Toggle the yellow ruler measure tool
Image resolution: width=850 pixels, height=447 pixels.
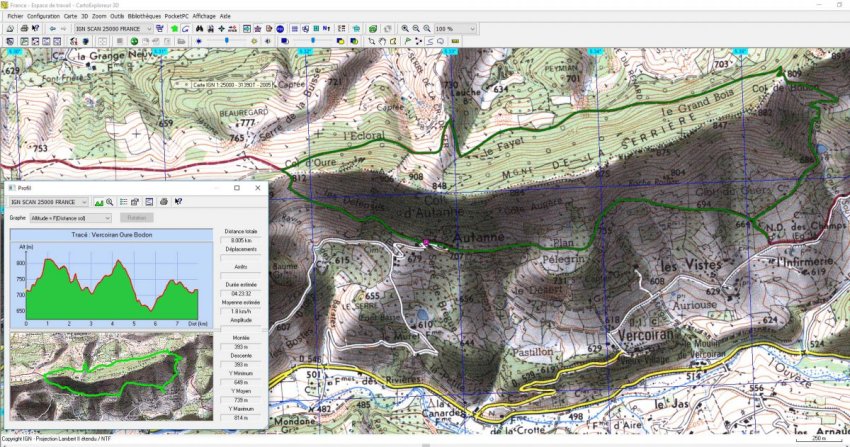[455, 41]
